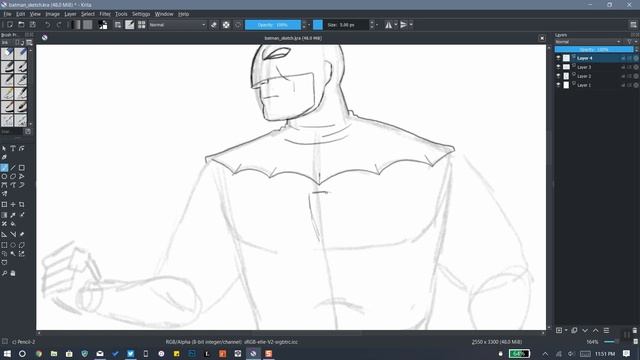Open the Filter menu
This screenshot has height=360, width=640.
pyautogui.click(x=105, y=14)
